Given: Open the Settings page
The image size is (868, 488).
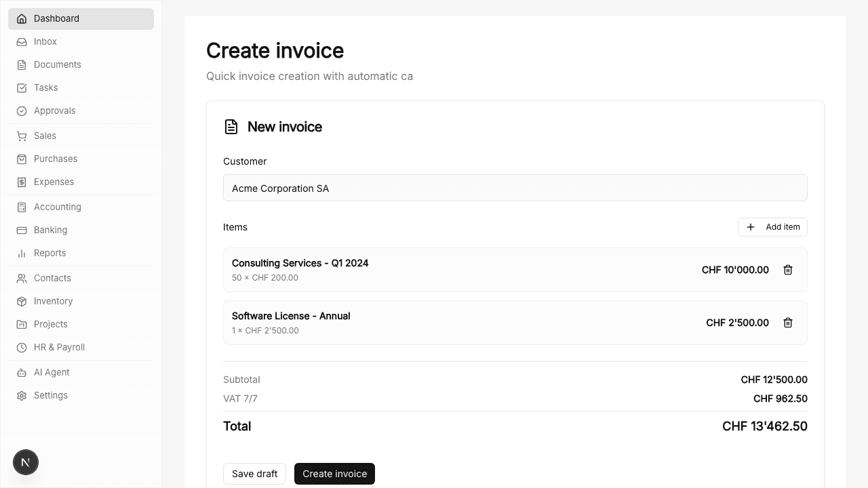Looking at the screenshot, I should pyautogui.click(x=21, y=395).
